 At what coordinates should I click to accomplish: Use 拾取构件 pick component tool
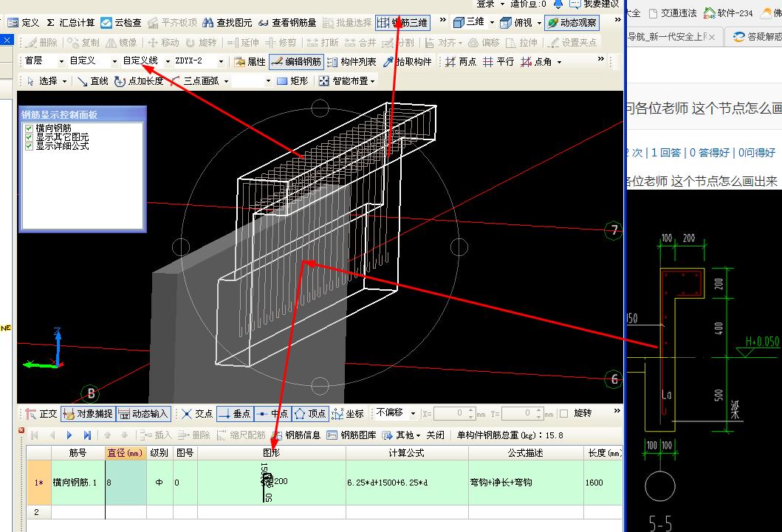coord(408,62)
